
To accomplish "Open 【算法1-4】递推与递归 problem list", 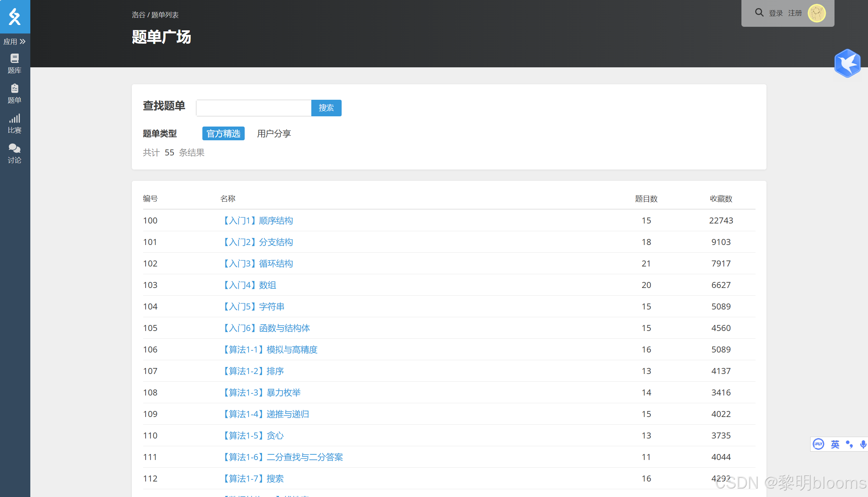I will [x=265, y=414].
